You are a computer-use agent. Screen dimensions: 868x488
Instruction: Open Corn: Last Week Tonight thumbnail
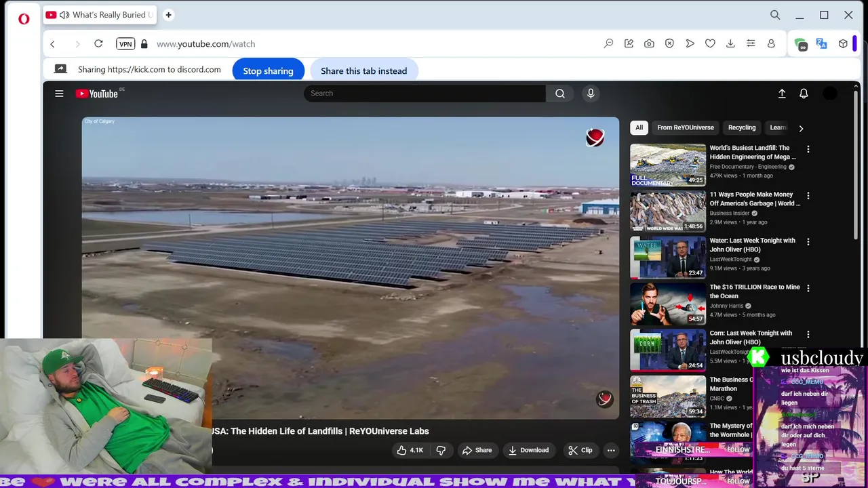coord(668,350)
